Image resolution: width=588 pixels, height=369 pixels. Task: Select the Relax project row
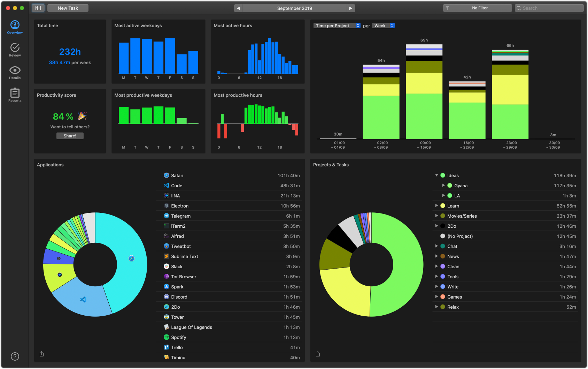coord(505,307)
